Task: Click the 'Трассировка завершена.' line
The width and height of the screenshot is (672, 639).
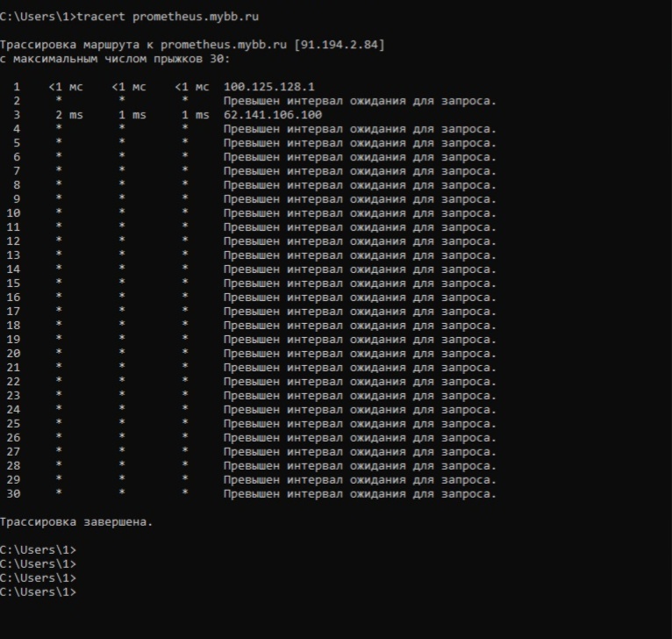Action: tap(76, 522)
